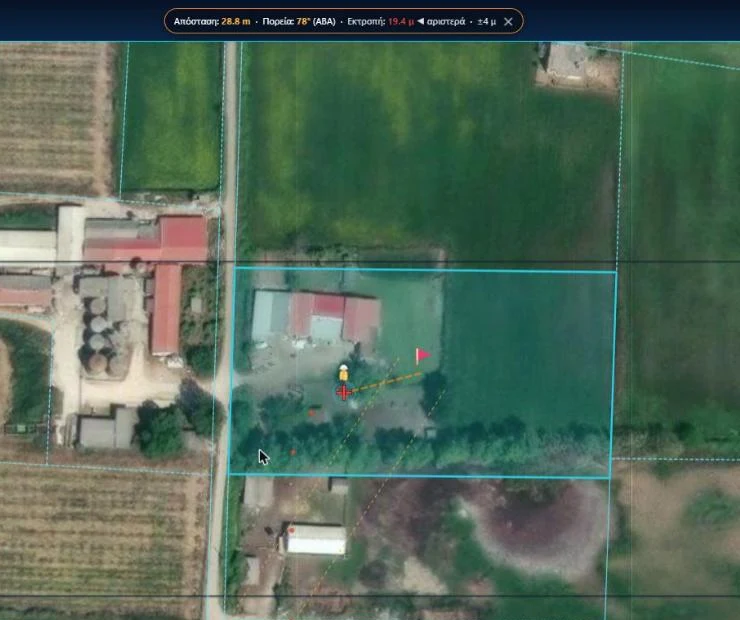Click the yellow surveyor figure icon

tap(344, 373)
